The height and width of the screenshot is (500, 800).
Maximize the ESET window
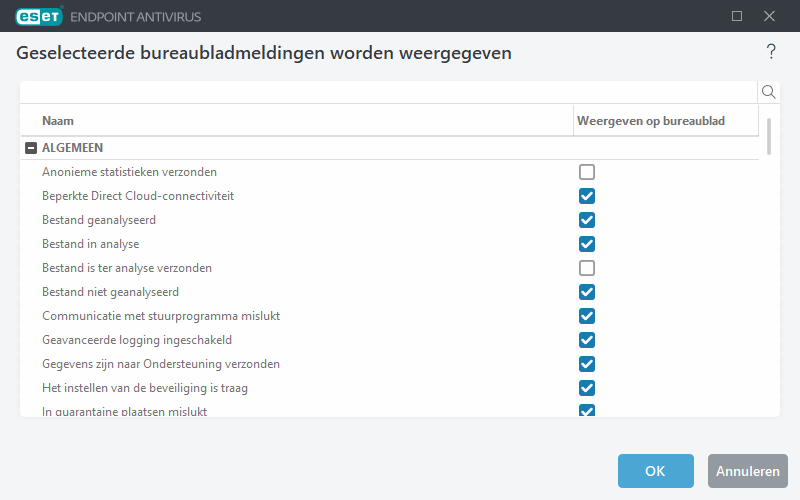737,16
